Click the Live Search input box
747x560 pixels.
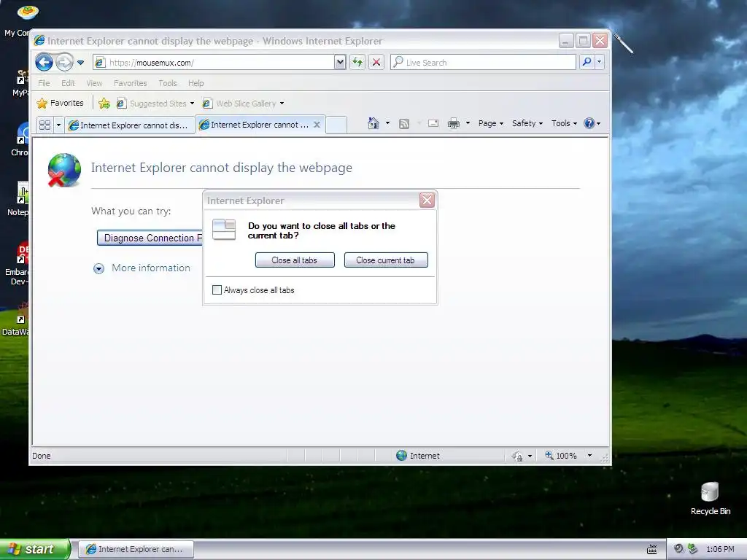(483, 63)
